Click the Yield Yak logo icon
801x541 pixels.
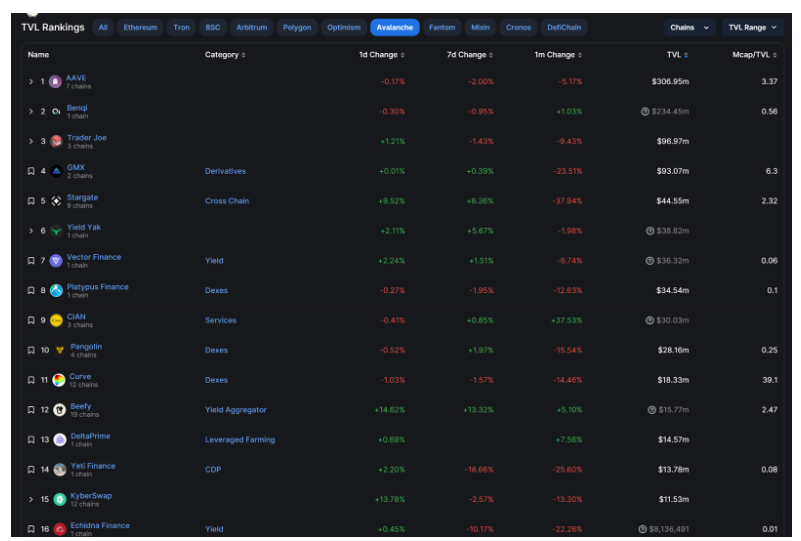56,231
